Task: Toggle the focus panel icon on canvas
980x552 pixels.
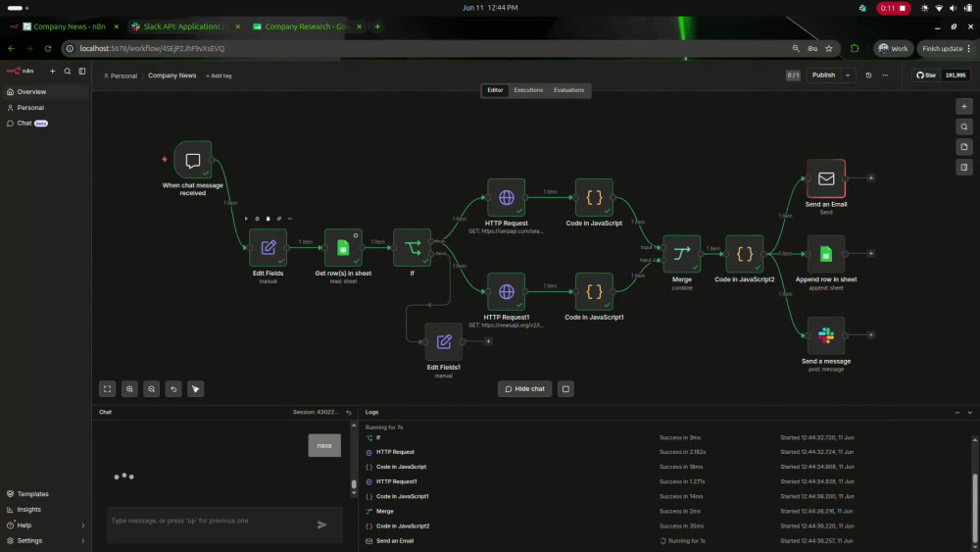Action: pyautogui.click(x=964, y=167)
